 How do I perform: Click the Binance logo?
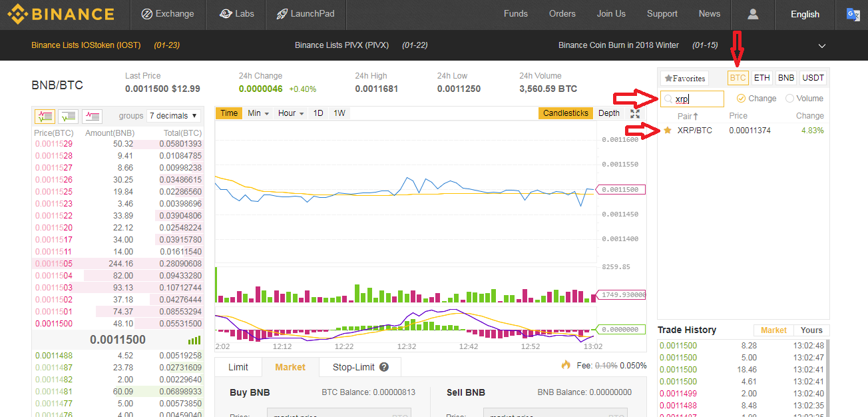click(x=61, y=13)
